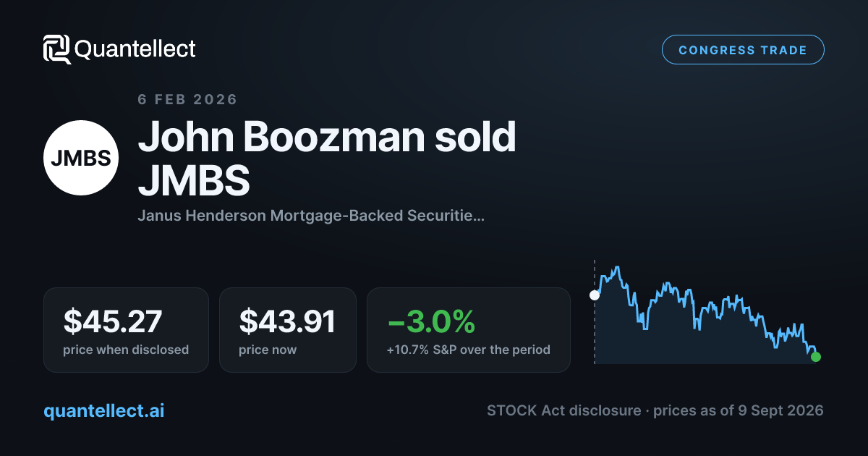The height and width of the screenshot is (456, 868).
Task: Click the Quantellect brand name text
Action: (x=135, y=49)
